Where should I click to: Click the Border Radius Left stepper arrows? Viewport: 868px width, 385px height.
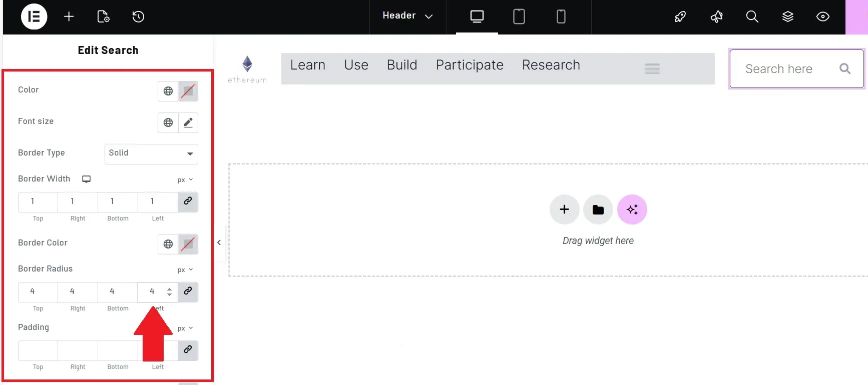pos(170,291)
